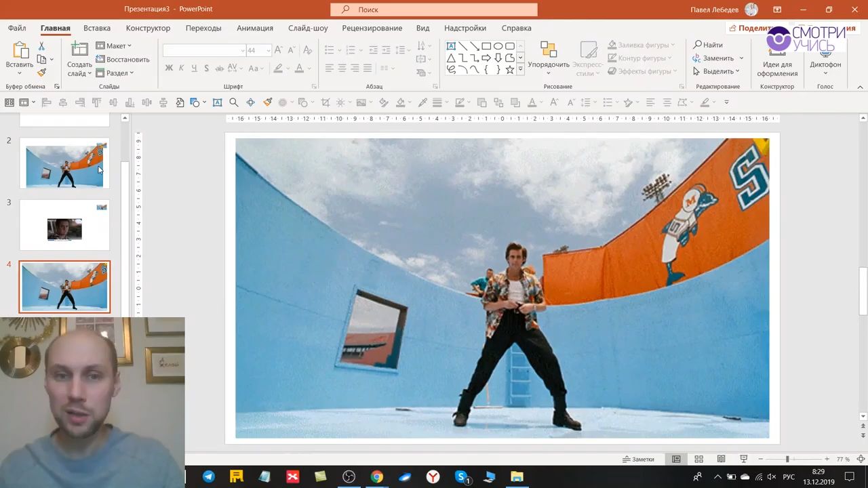The image size is (868, 488).
Task: Click the zoom slider handle
Action: point(787,459)
